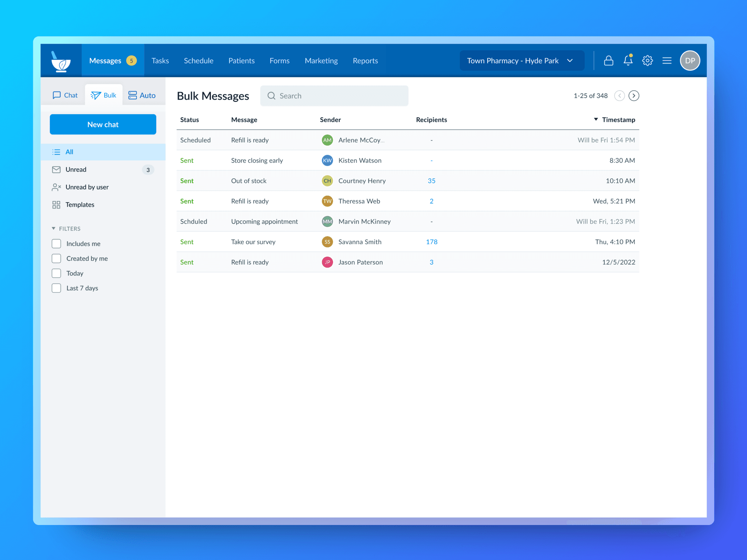747x560 pixels.
Task: Click the New chat button
Action: click(x=103, y=124)
